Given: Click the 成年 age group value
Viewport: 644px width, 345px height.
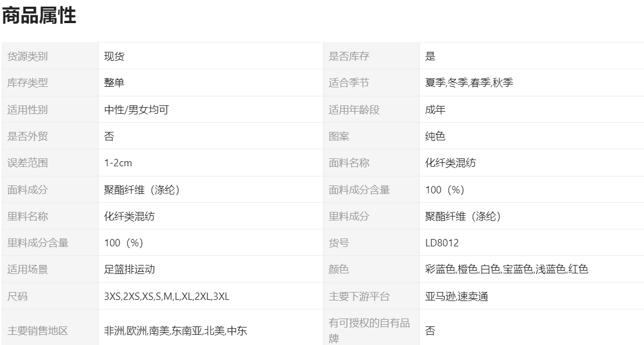Looking at the screenshot, I should coord(435,110).
